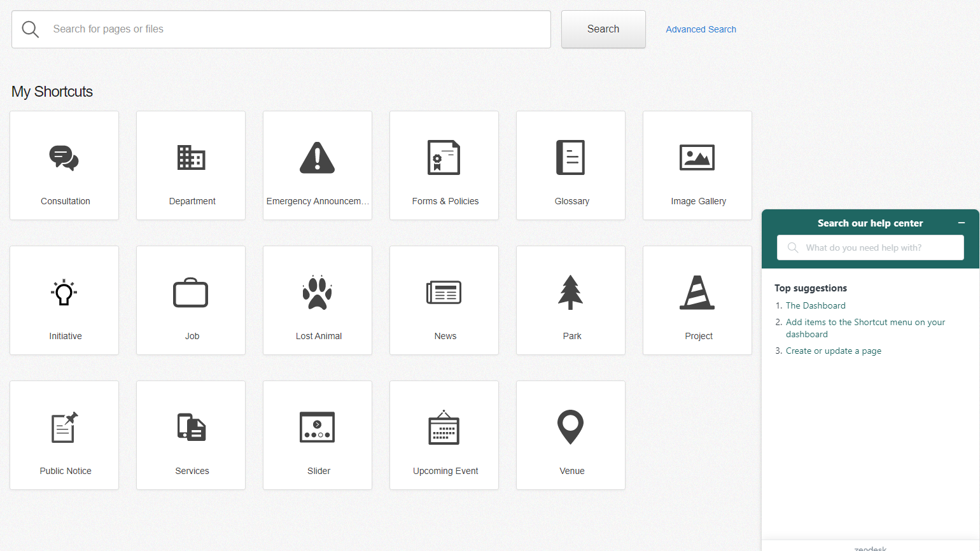980x551 pixels.
Task: Open the Project shortcut
Action: click(697, 300)
